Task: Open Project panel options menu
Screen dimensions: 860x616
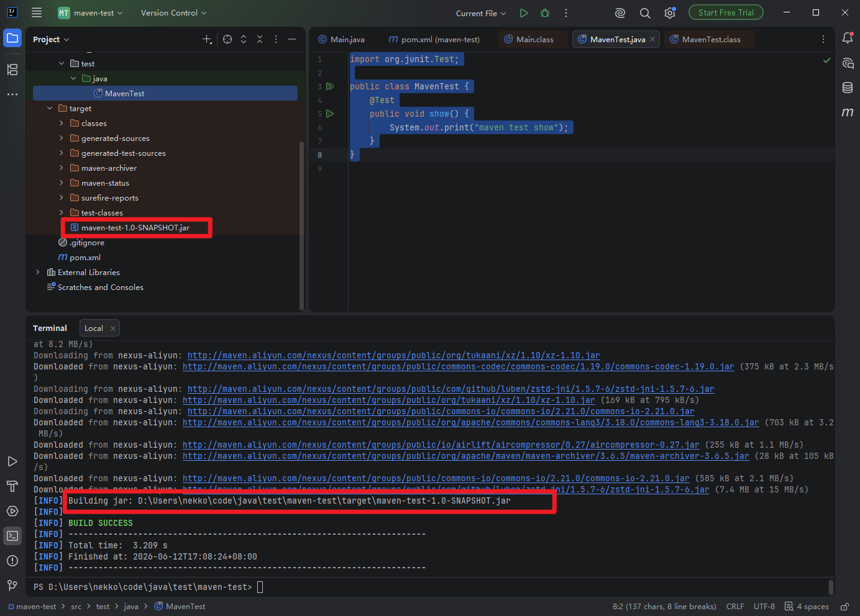Action: 276,39
